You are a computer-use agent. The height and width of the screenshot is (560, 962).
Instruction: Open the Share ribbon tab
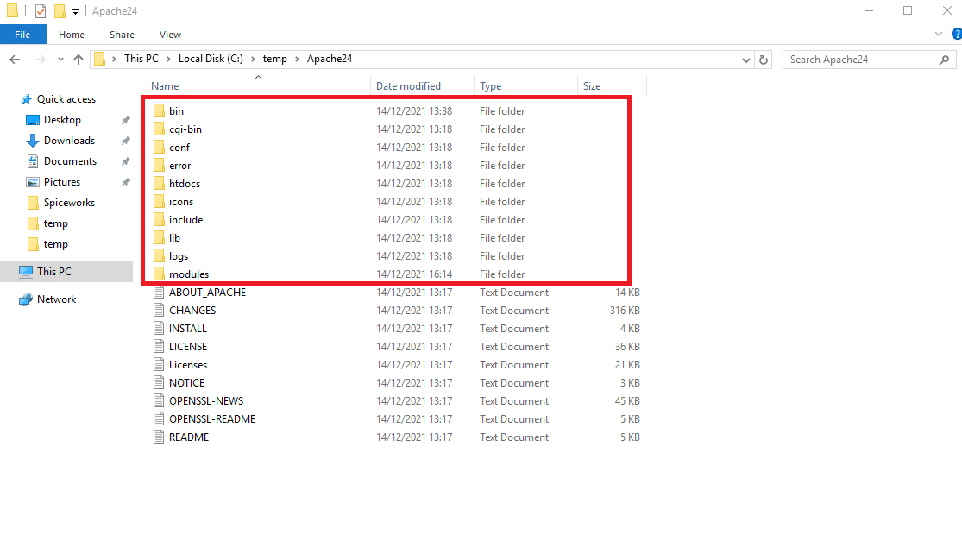(x=122, y=35)
